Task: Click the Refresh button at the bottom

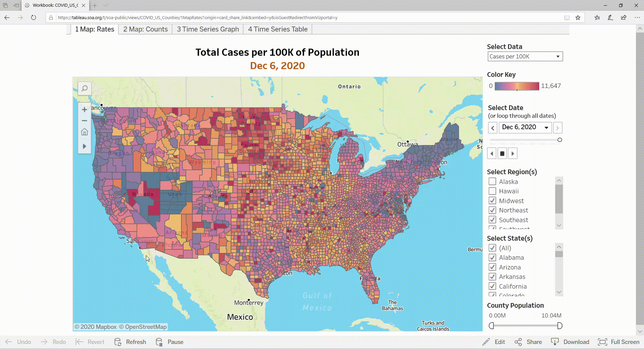Action: coord(130,342)
